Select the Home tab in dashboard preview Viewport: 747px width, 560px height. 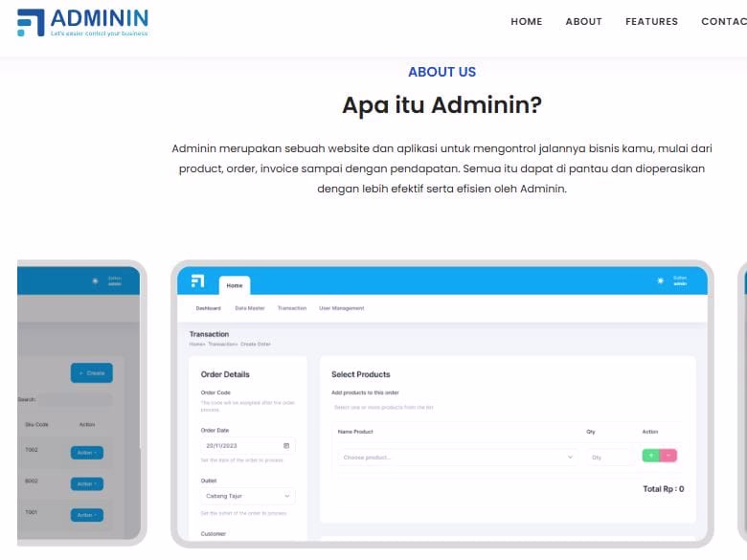[x=235, y=285]
